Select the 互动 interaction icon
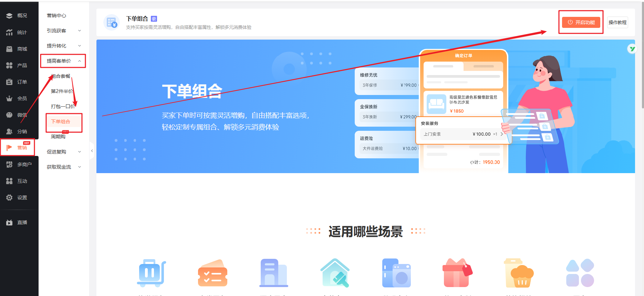The width and height of the screenshot is (644, 296). click(9, 181)
